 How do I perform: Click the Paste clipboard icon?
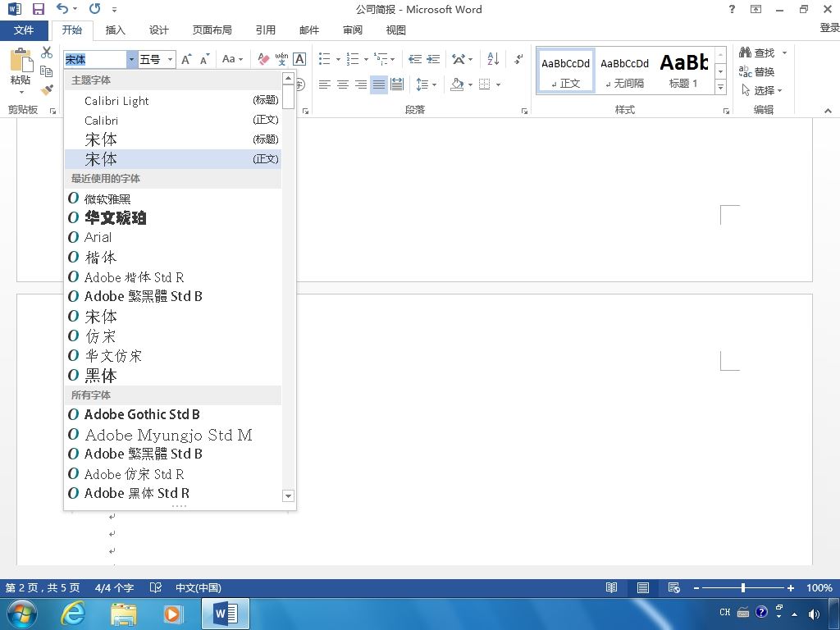(x=21, y=60)
